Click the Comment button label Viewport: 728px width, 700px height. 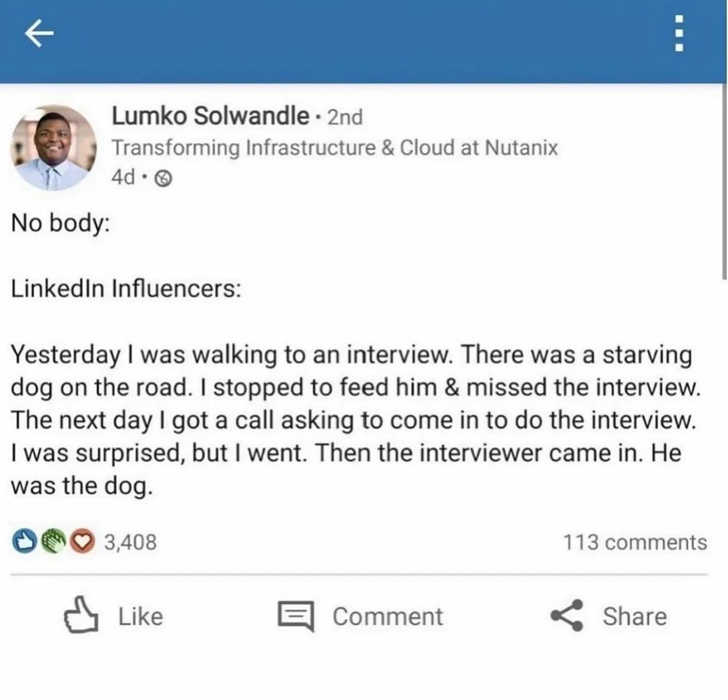point(388,616)
